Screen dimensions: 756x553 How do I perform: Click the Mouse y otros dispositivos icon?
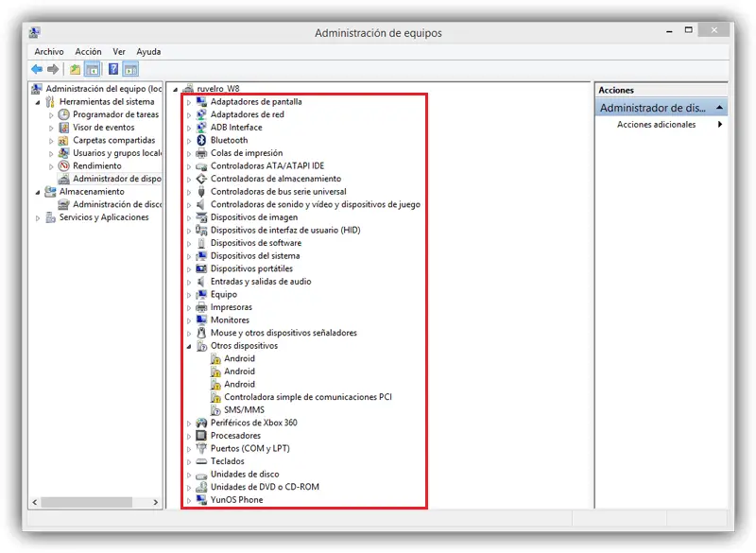point(201,333)
